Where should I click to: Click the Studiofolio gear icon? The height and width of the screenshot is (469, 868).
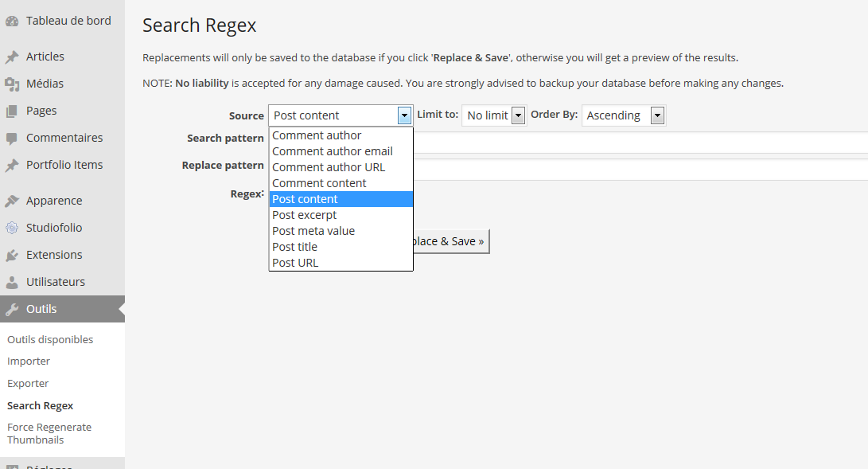coord(12,228)
